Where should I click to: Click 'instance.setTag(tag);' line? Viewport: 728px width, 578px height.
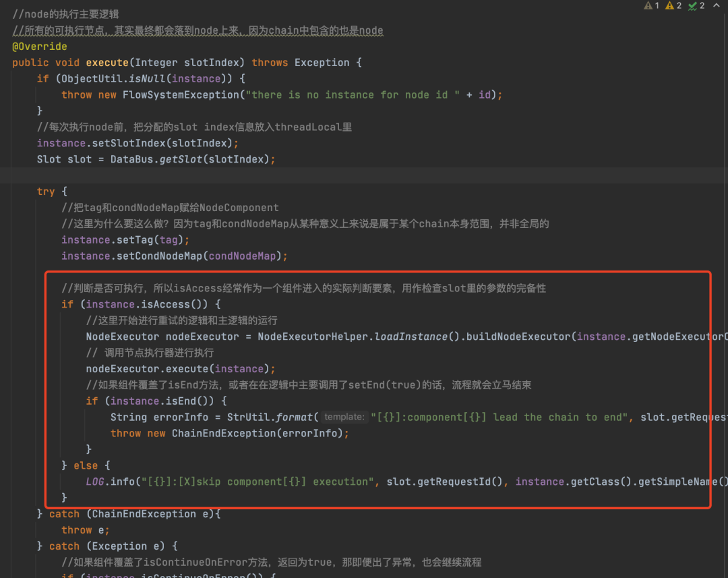(125, 239)
